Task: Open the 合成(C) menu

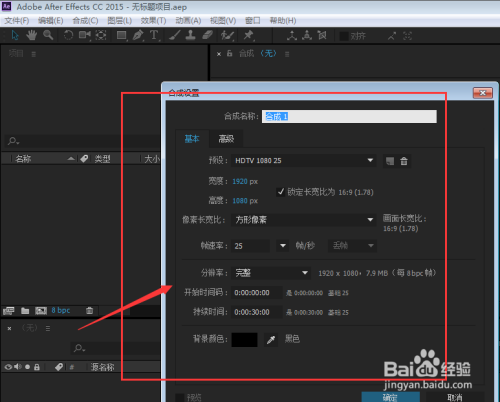Action: click(85, 21)
